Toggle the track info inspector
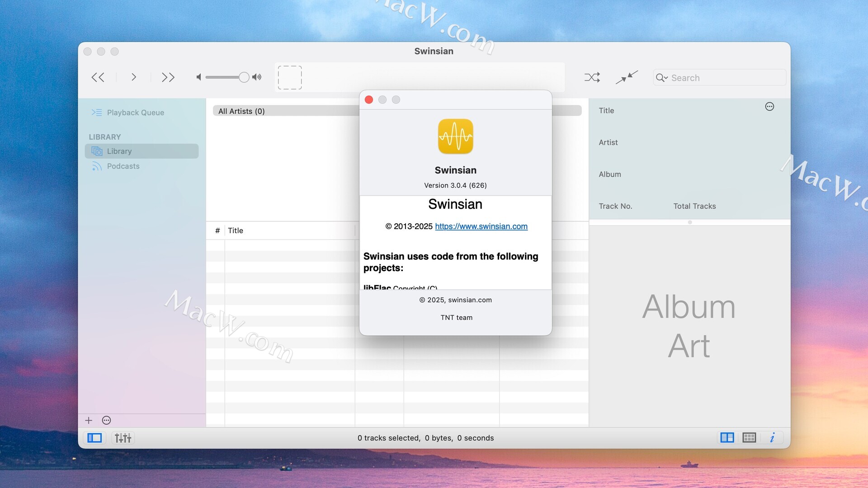The height and width of the screenshot is (488, 868). click(x=772, y=437)
